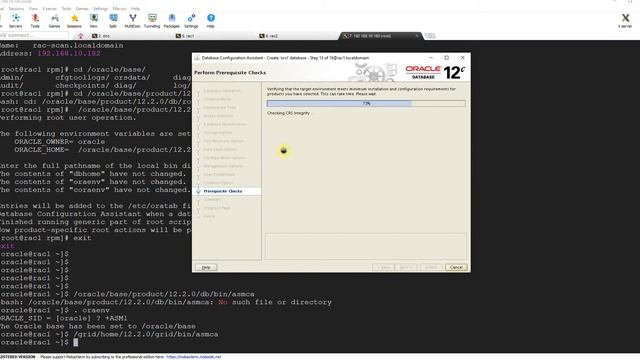
Task: Open the Games toolbar icon
Action: [54, 20]
